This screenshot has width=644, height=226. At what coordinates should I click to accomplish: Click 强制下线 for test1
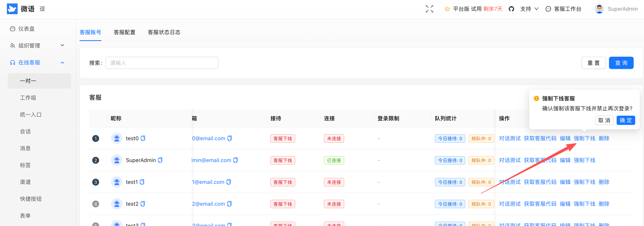pos(584,182)
